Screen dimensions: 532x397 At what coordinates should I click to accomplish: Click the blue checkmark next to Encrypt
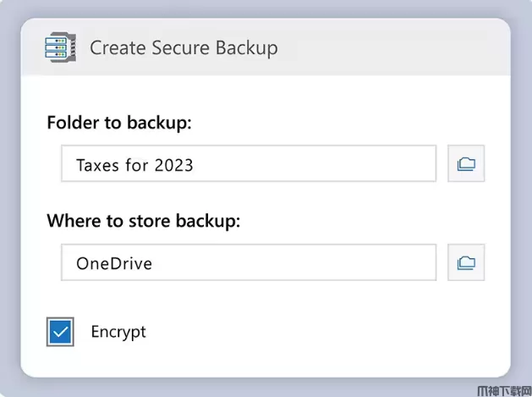(61, 332)
